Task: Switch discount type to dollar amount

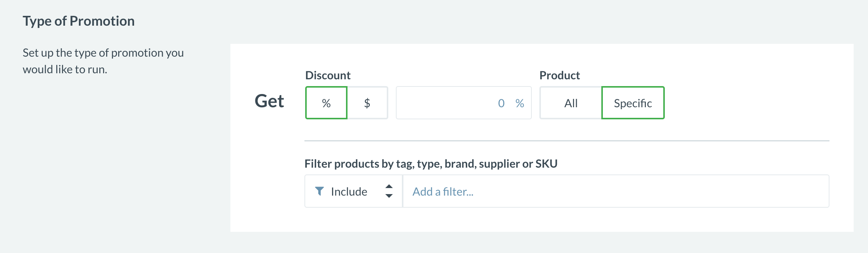Action: tap(367, 103)
